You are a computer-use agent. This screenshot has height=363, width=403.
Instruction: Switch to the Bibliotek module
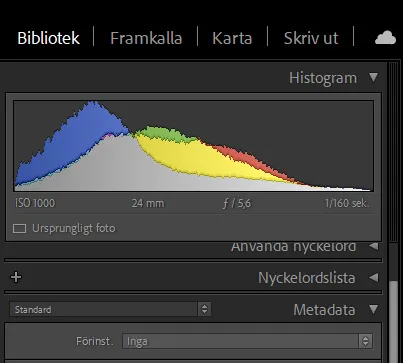49,38
